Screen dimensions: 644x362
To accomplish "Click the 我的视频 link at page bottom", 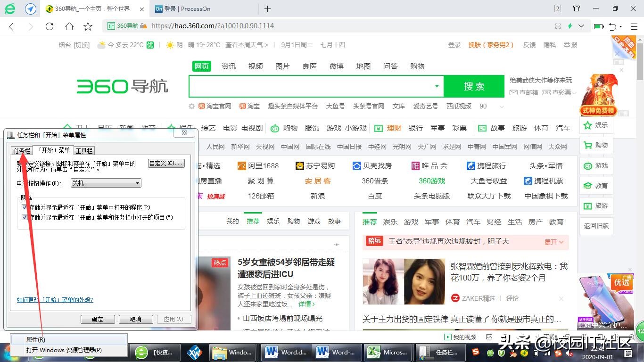I will 460,337.
